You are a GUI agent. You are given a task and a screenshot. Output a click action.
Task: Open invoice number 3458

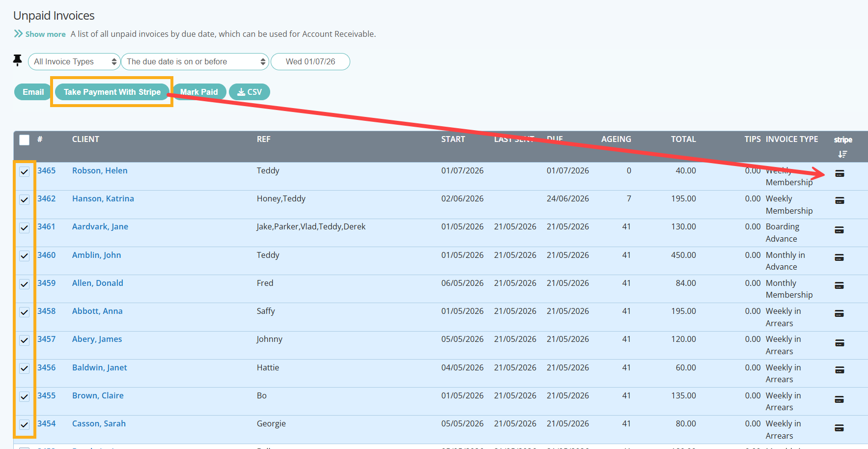coord(47,311)
